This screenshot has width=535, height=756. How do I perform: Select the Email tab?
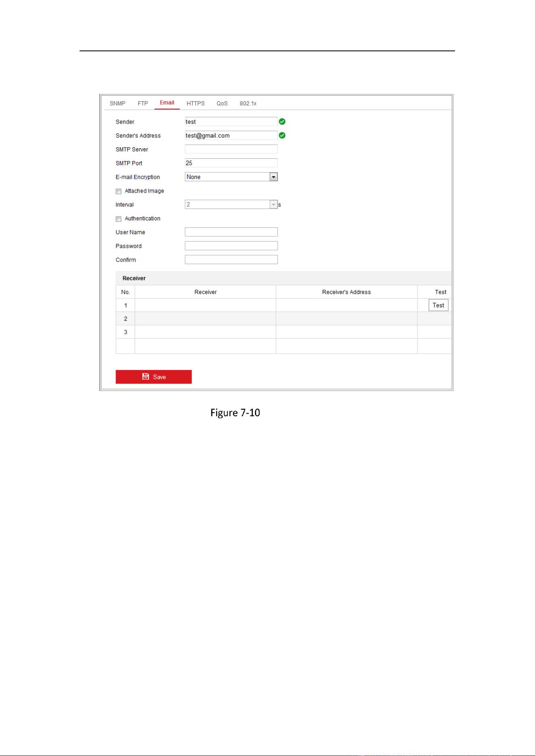[x=167, y=103]
